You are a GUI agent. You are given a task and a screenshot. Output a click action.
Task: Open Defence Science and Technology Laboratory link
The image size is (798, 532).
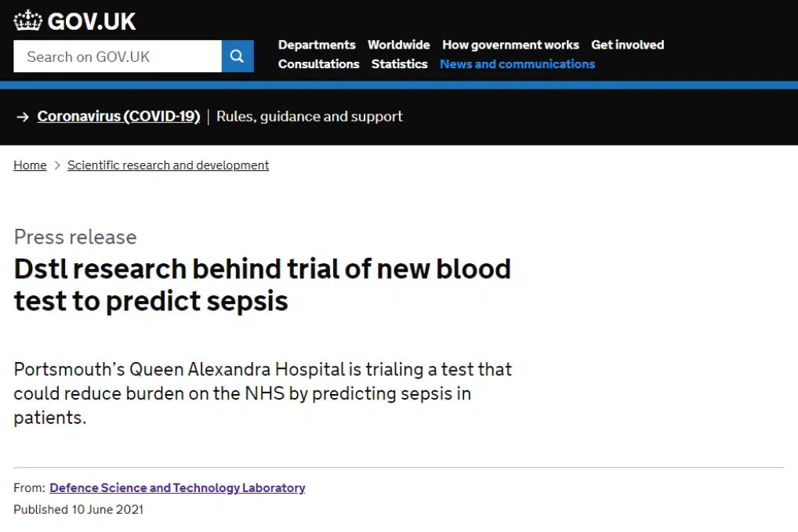tap(177, 488)
